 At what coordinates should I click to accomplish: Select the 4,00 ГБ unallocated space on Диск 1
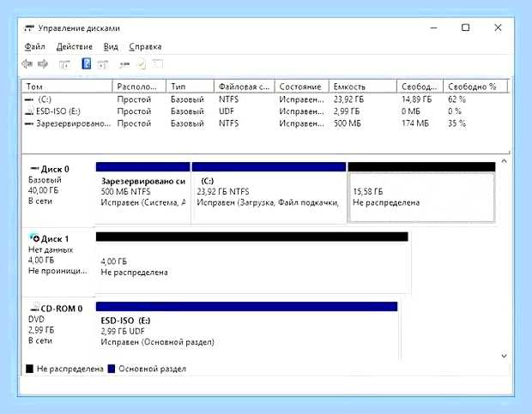pyautogui.click(x=251, y=263)
